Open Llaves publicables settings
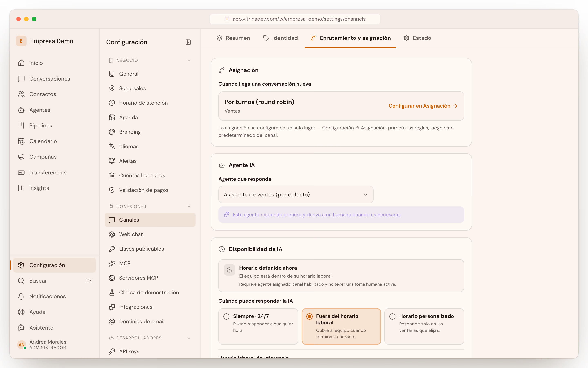This screenshot has width=588, height=368. 150,249
